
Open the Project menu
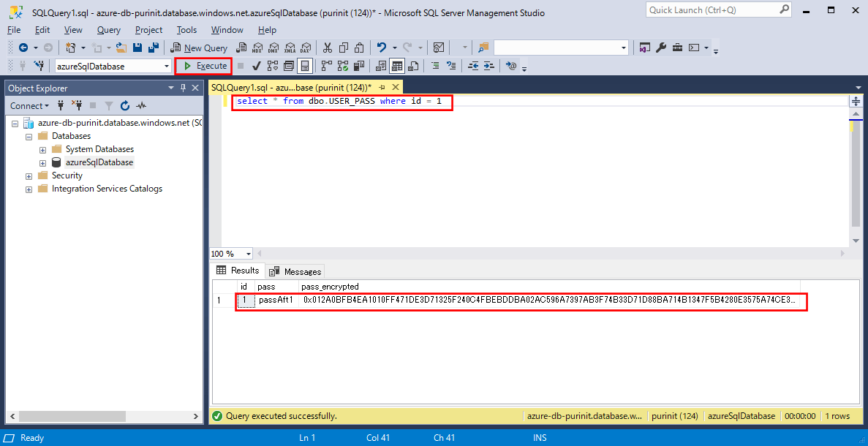[x=149, y=31]
